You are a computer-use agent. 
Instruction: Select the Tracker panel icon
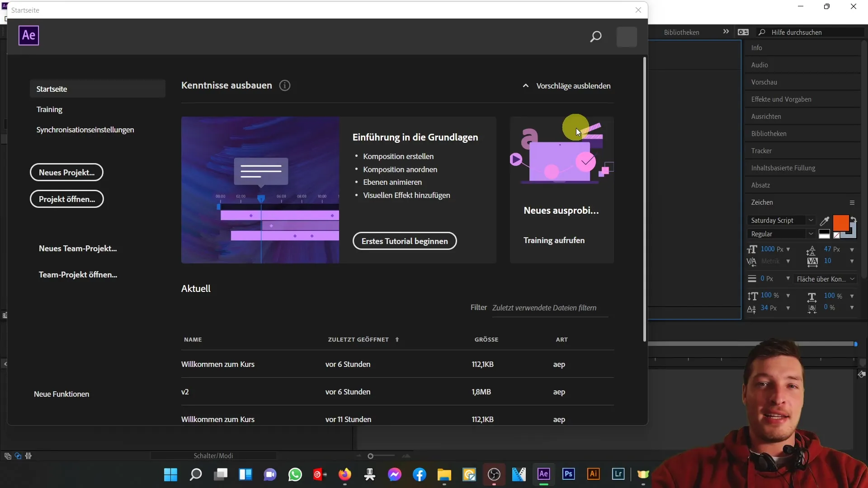pos(761,151)
